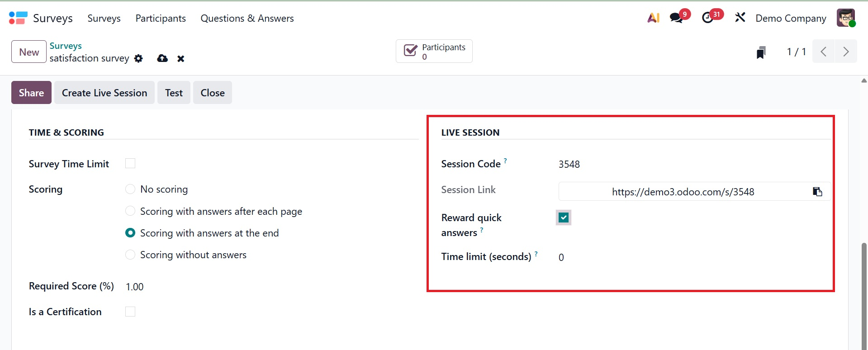The height and width of the screenshot is (350, 868).
Task: Open the Demo Company switcher
Action: click(791, 18)
